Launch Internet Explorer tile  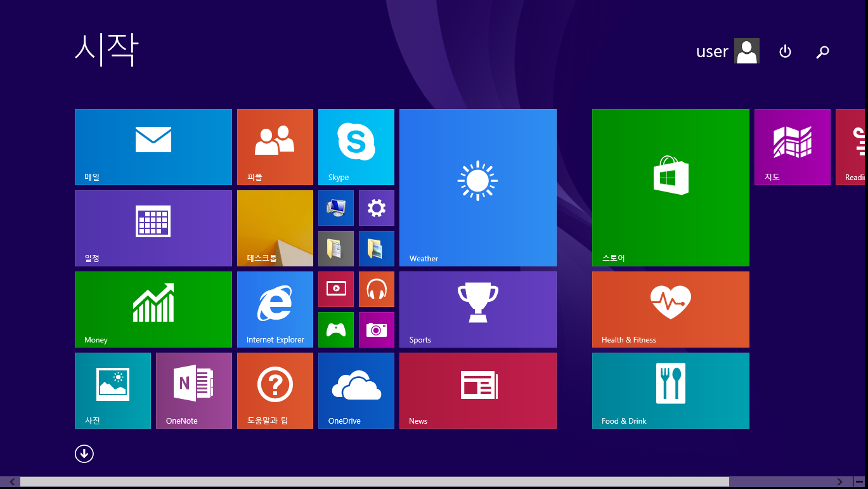[275, 309]
